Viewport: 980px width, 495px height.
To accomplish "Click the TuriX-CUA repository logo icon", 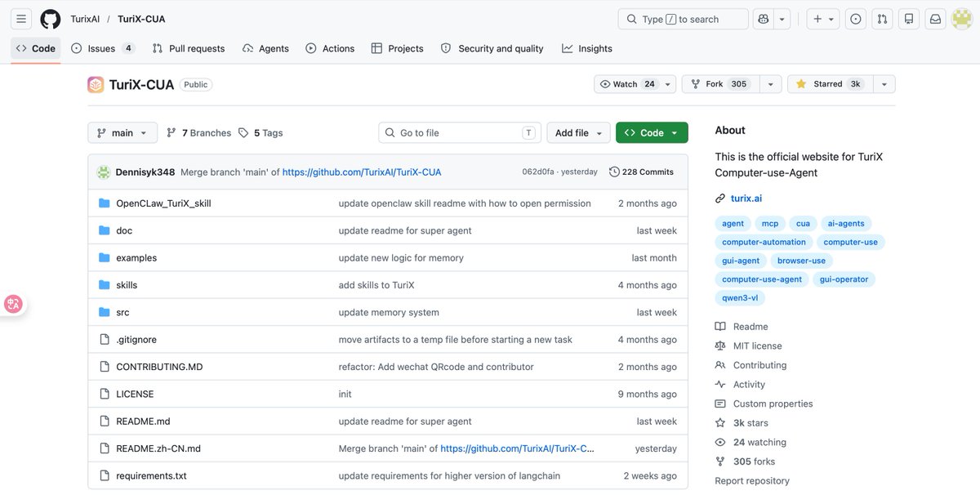I will pos(96,84).
